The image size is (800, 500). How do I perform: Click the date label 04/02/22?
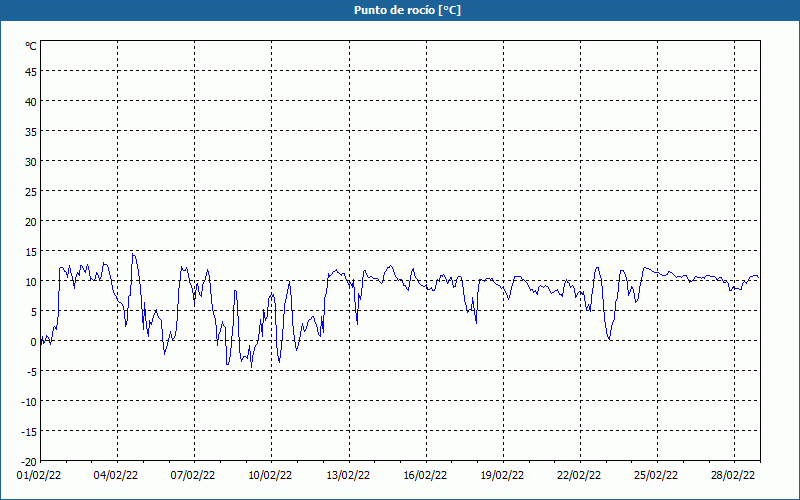116,476
